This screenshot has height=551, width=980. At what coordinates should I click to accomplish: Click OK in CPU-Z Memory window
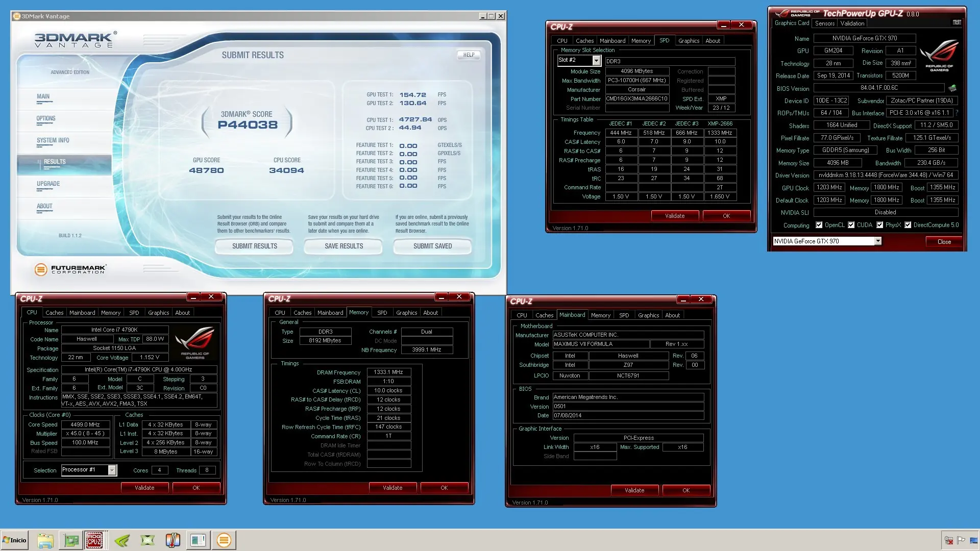pos(444,488)
